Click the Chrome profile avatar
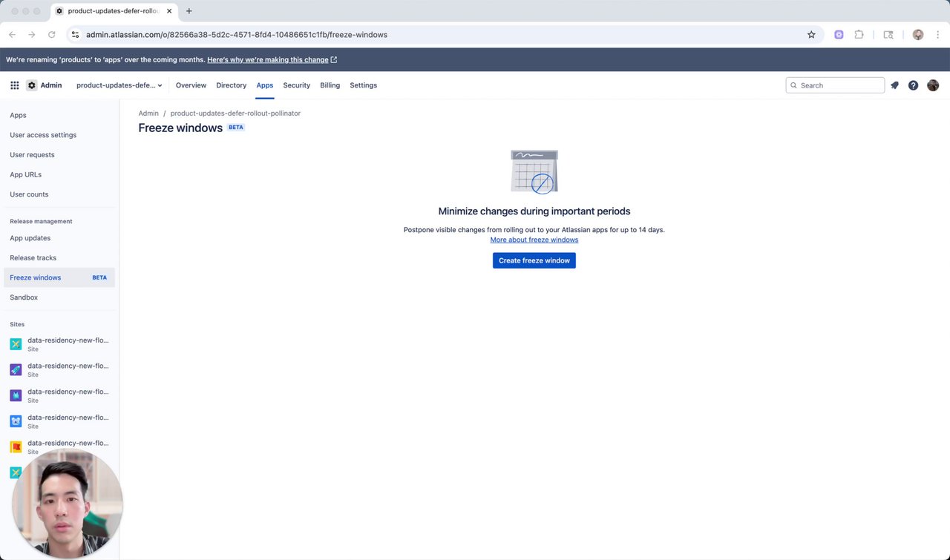The width and height of the screenshot is (950, 560). tap(918, 35)
